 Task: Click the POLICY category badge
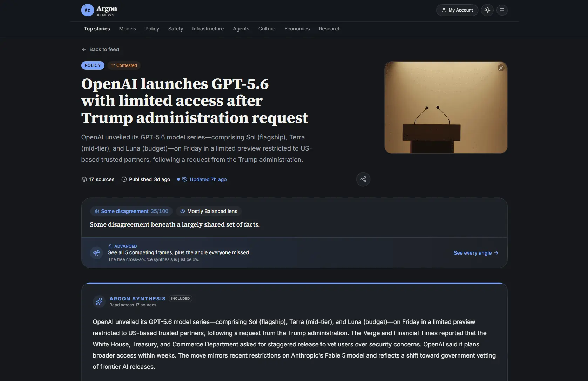point(93,65)
